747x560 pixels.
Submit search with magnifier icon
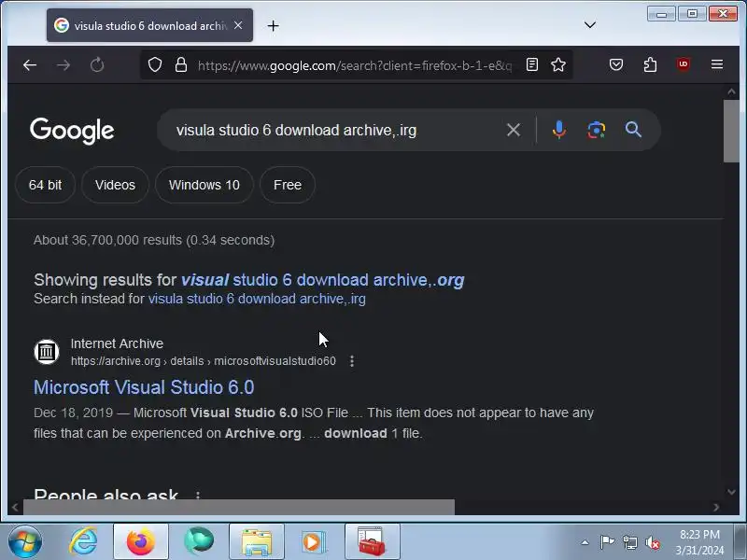tap(633, 130)
